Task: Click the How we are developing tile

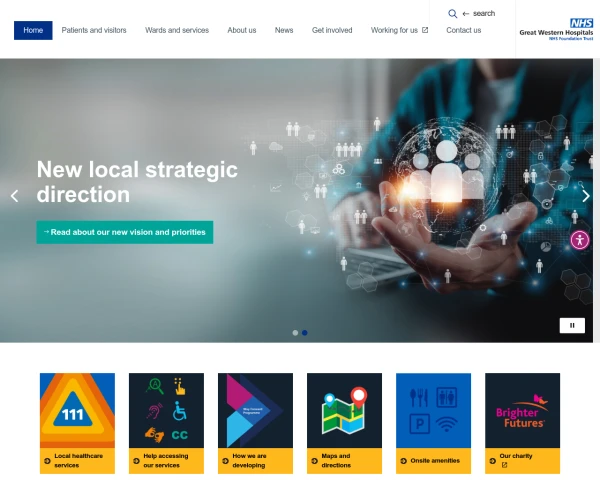Action: 255,423
